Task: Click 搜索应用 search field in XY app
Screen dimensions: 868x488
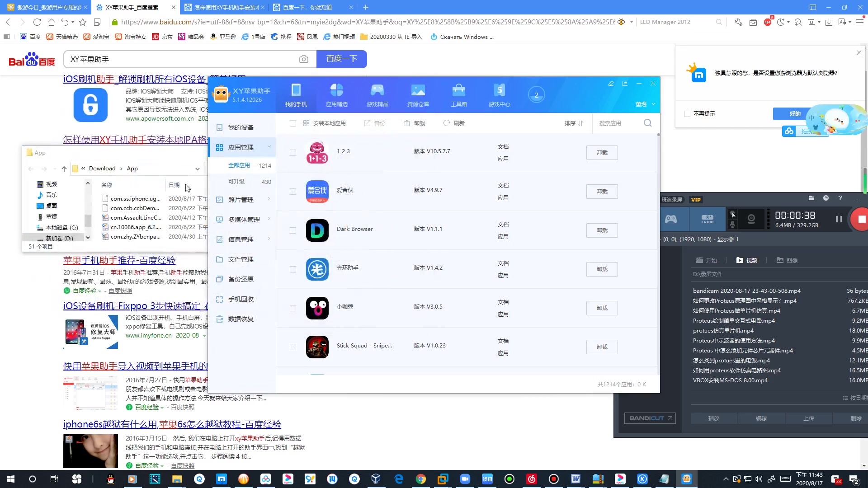Action: click(617, 123)
